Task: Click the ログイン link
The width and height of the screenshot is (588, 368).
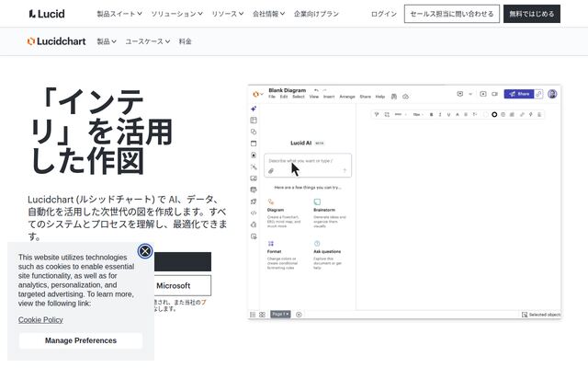Action: (384, 14)
